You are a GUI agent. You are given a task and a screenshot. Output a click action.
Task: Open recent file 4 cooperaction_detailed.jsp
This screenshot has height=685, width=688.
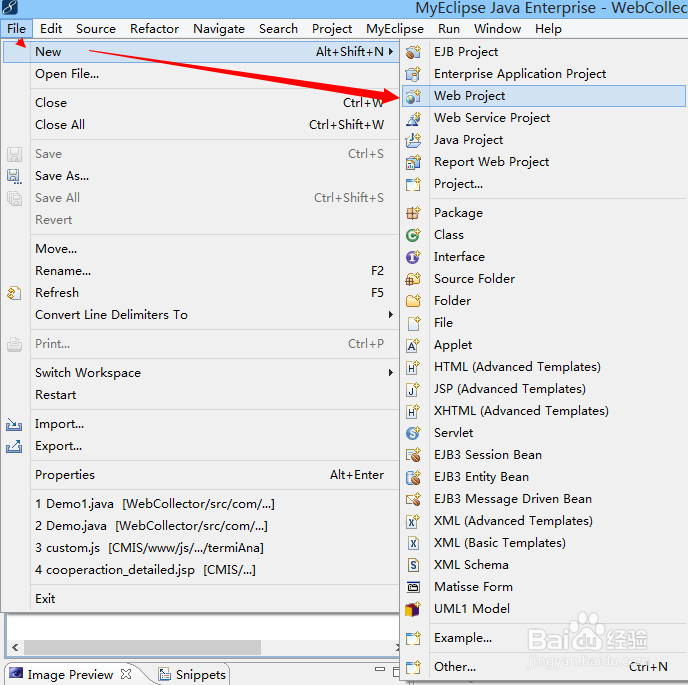201,570
